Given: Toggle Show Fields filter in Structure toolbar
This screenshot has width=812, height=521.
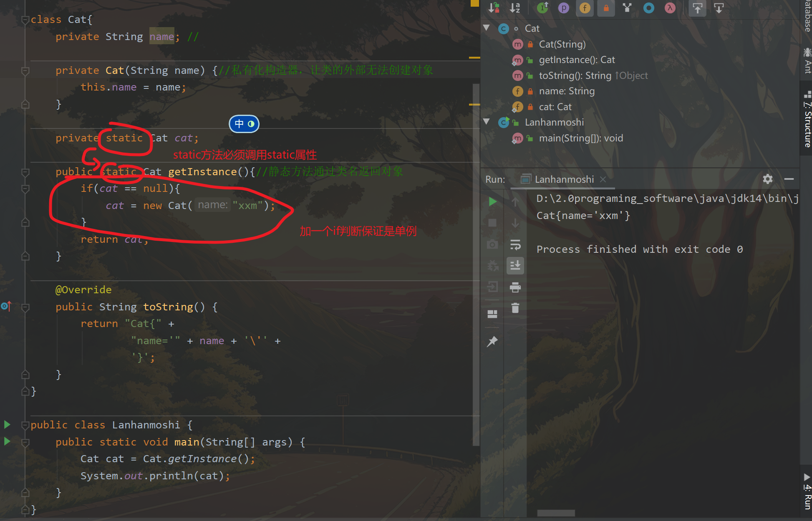Looking at the screenshot, I should (585, 8).
